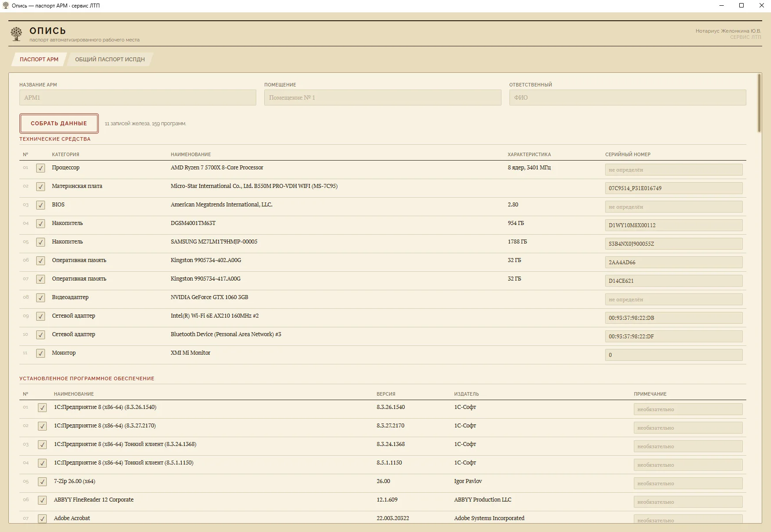The height and width of the screenshot is (532, 771).
Task: Edit serial number field D14CE621
Action: (x=674, y=281)
